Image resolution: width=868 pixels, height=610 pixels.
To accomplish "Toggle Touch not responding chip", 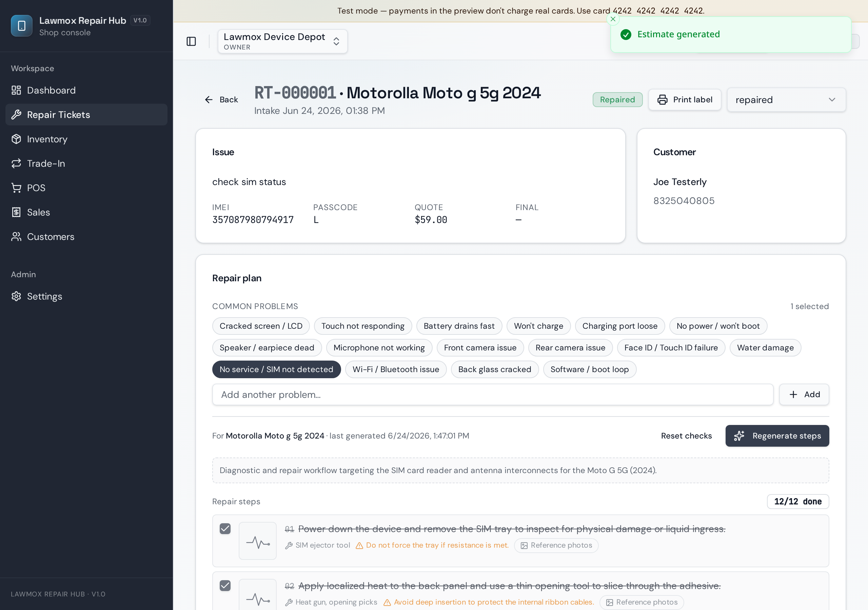I will [363, 326].
